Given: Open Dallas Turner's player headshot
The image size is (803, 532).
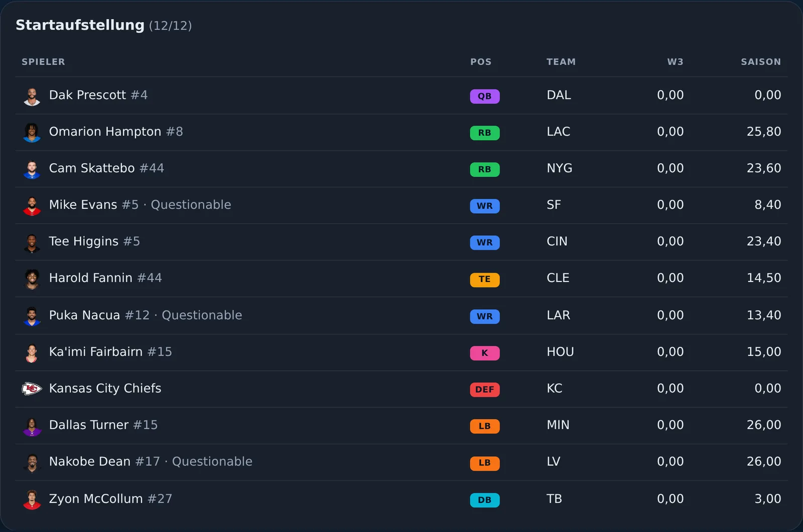Looking at the screenshot, I should pyautogui.click(x=32, y=426).
